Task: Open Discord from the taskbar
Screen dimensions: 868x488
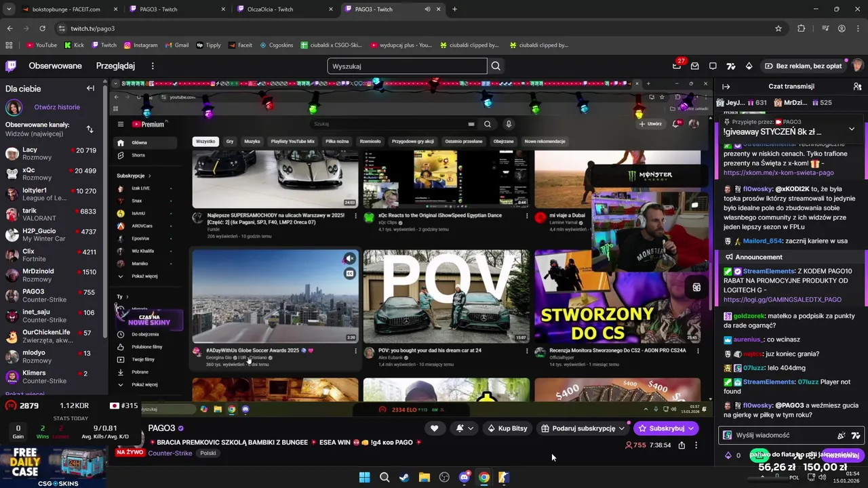Action: coord(464,477)
